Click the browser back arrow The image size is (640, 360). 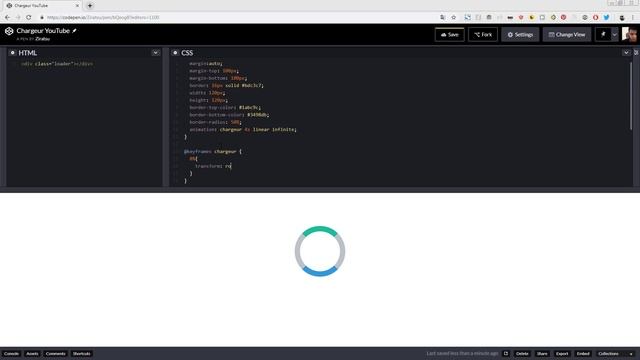[7, 18]
